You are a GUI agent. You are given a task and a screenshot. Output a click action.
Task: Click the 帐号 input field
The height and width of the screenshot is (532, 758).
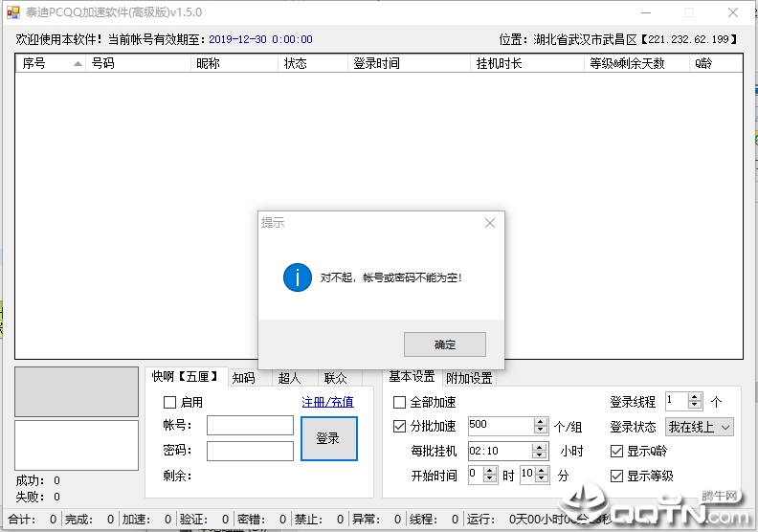click(x=250, y=425)
